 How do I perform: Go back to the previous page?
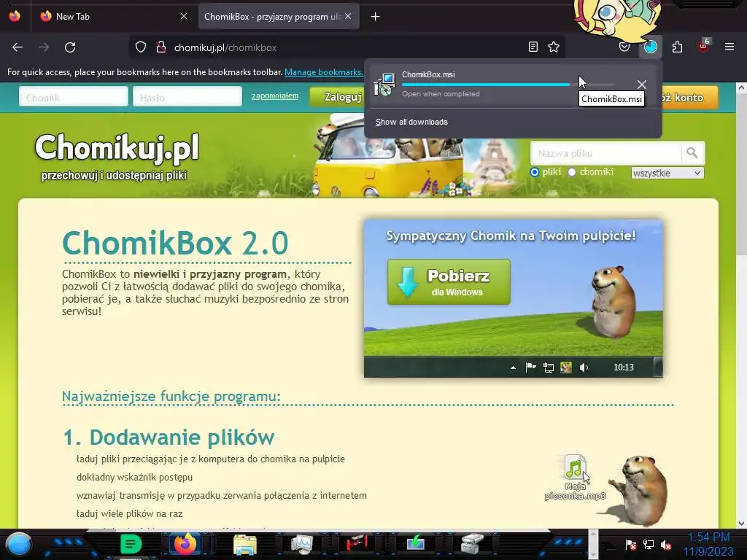point(18,47)
